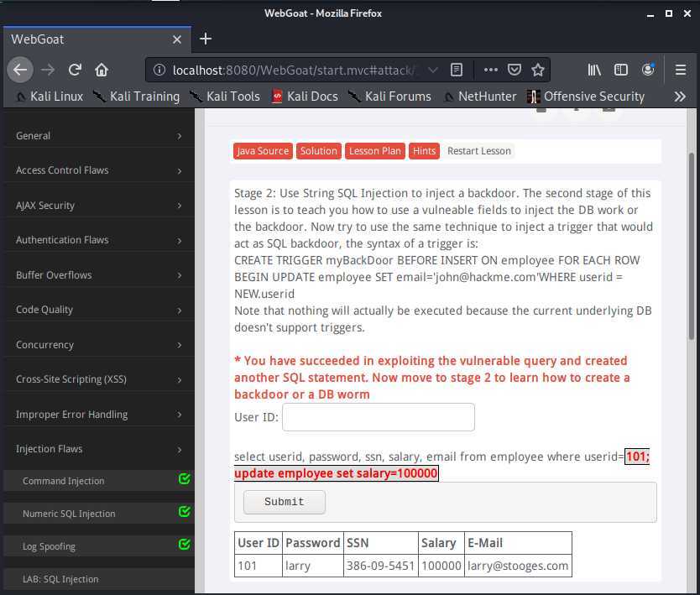The width and height of the screenshot is (700, 595).
Task: Open Kali Training bookmark
Action: click(x=137, y=97)
